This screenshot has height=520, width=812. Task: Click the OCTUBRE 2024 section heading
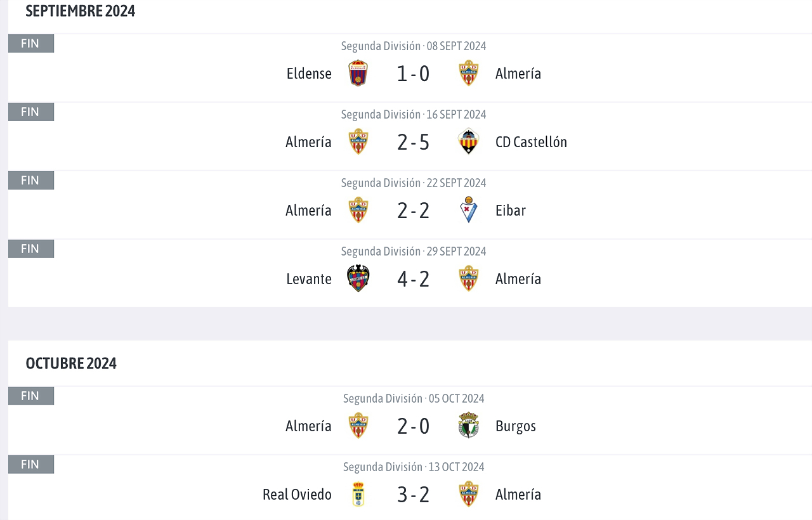tap(71, 363)
